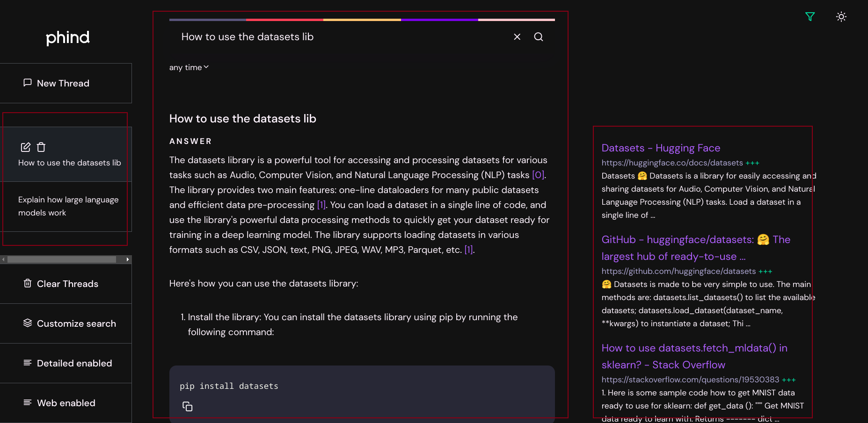868x423 pixels.
Task: Click the chat bubble icon beside New Thread
Action: (x=28, y=83)
